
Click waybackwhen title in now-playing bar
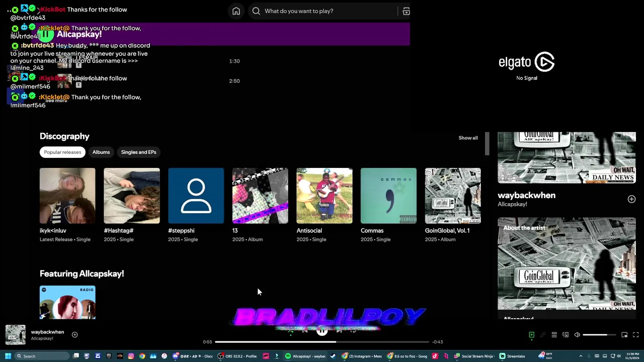(x=47, y=332)
